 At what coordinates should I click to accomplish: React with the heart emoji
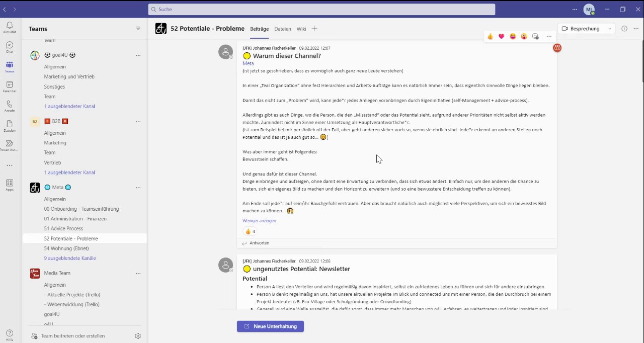tap(501, 36)
